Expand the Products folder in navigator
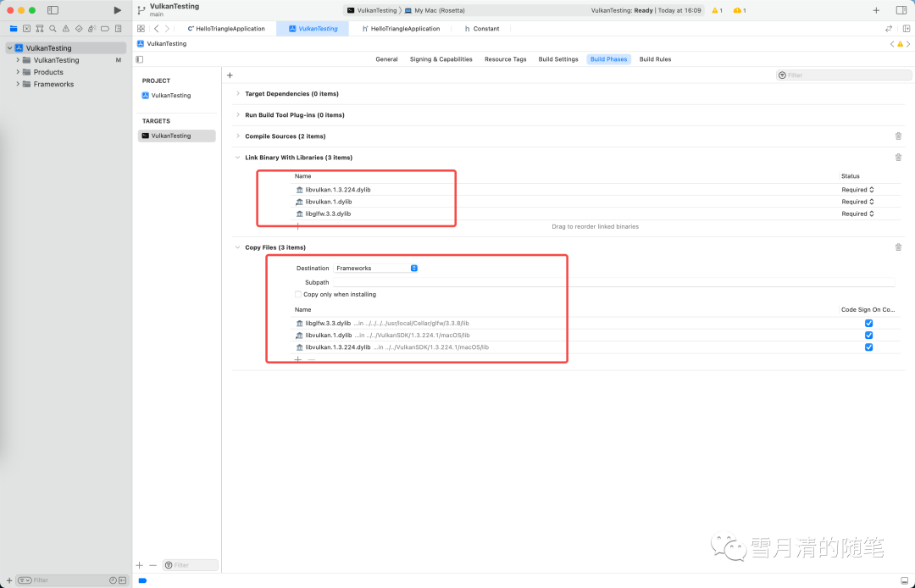 18,72
